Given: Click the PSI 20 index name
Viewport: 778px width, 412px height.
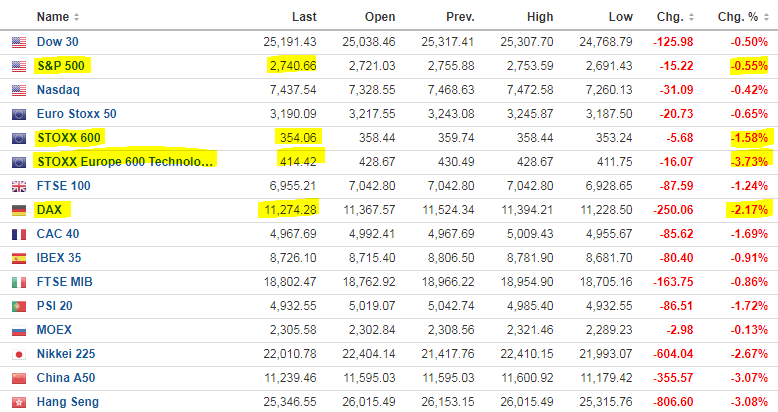Looking at the screenshot, I should point(57,306).
